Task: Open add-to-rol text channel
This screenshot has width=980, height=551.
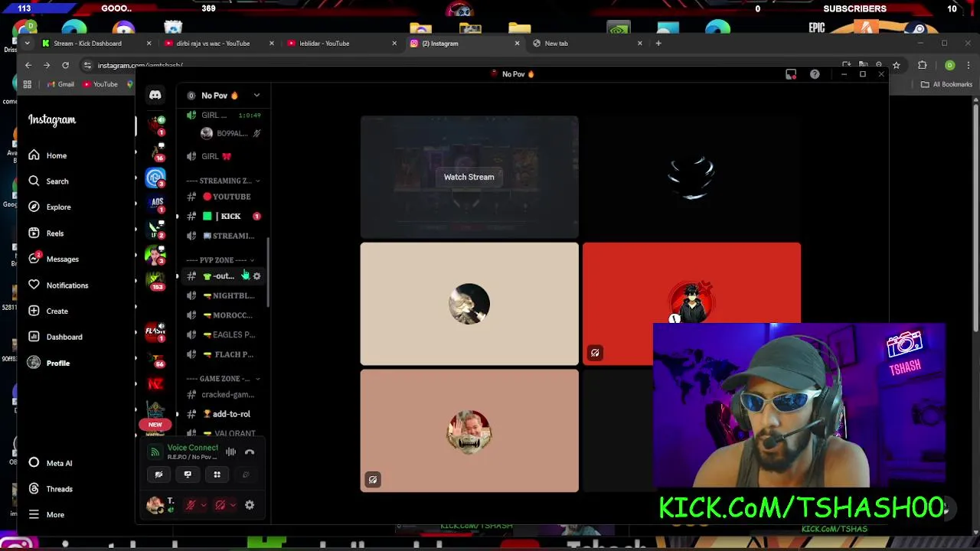Action: tap(222, 414)
